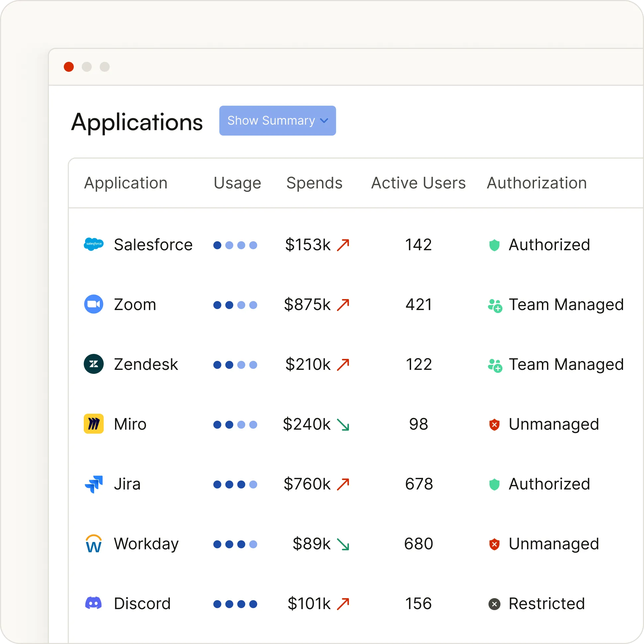Sort by the Spends column header
Image resolution: width=644 pixels, height=644 pixels.
314,183
